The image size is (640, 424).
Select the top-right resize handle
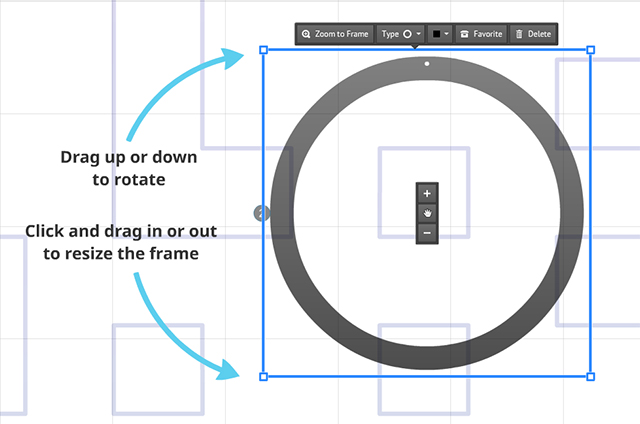[x=590, y=50]
